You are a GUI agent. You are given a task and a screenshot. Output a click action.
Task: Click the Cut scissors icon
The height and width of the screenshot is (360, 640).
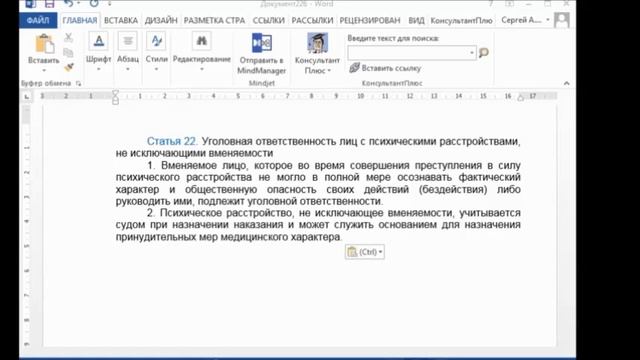69,38
